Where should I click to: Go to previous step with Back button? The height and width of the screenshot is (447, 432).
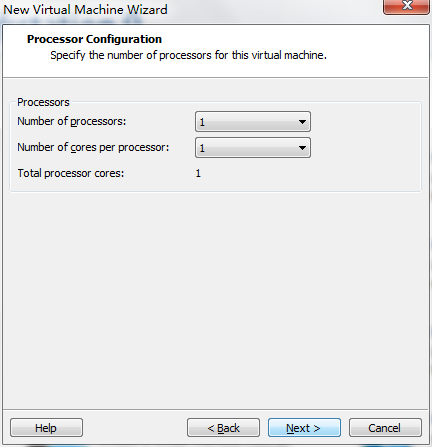[223, 428]
